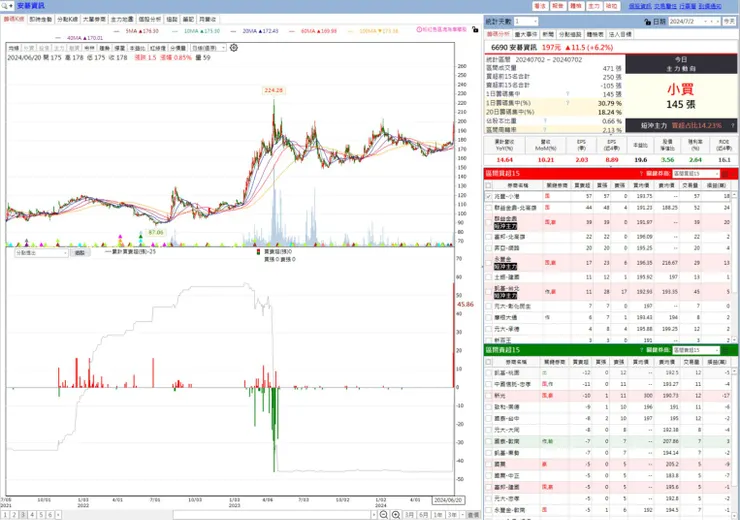Open 重大事件 tab
Viewport: 740px width, 520px height.
(526, 34)
